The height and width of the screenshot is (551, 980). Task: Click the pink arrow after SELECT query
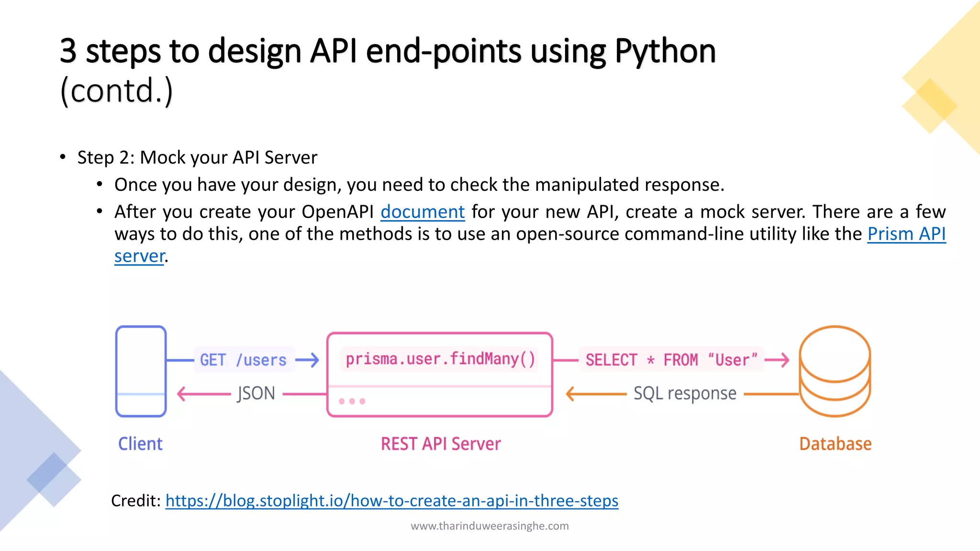(x=777, y=360)
